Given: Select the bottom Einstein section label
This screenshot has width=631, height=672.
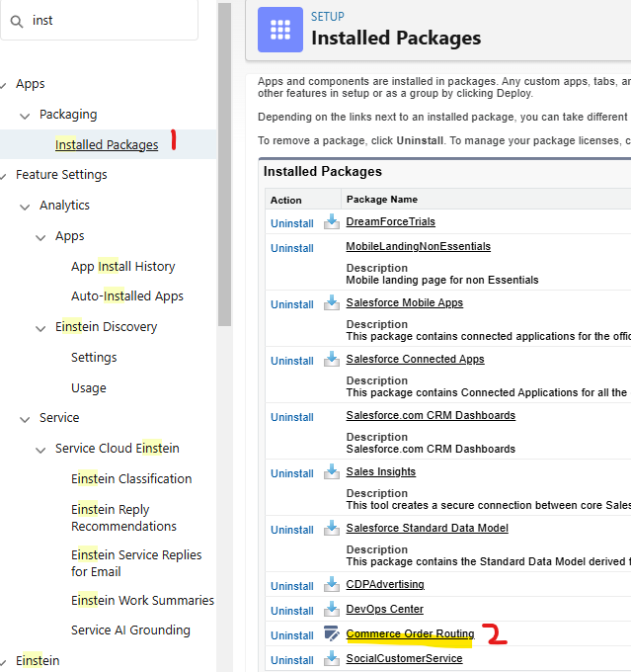Looking at the screenshot, I should (x=38, y=661).
